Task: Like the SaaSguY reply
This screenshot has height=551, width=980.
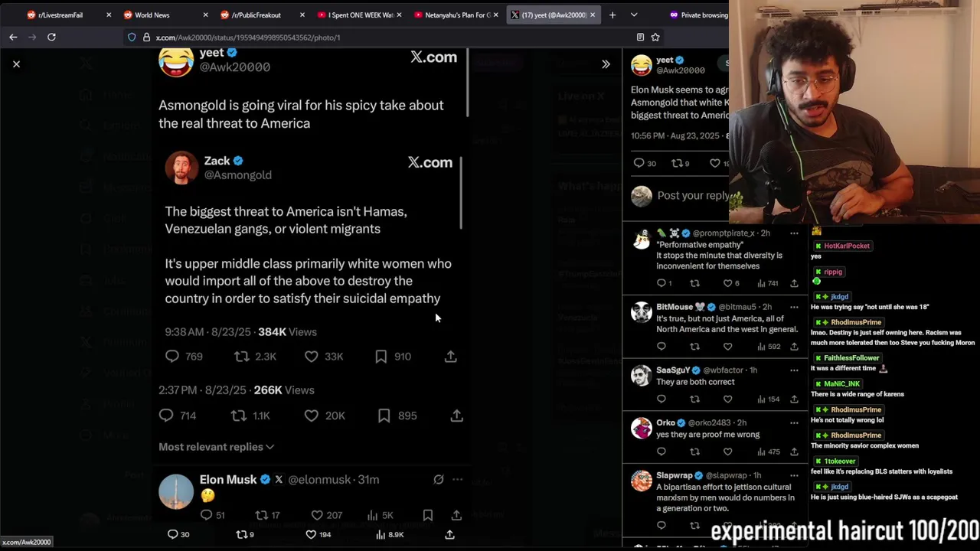Action: (727, 399)
